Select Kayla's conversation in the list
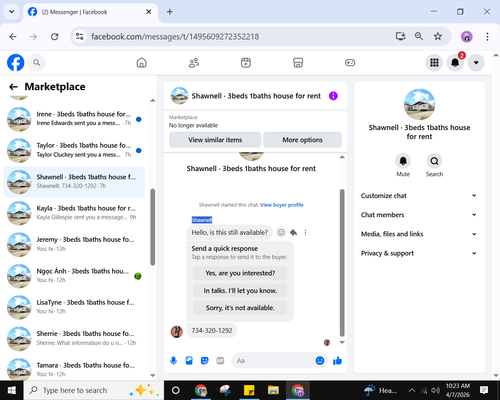Viewport: 500px width, 400px height. (74, 213)
